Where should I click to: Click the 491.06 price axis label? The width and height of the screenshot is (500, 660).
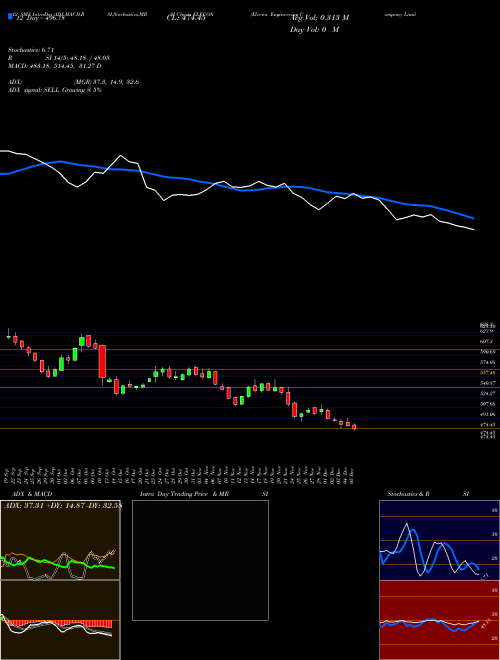coord(488,415)
